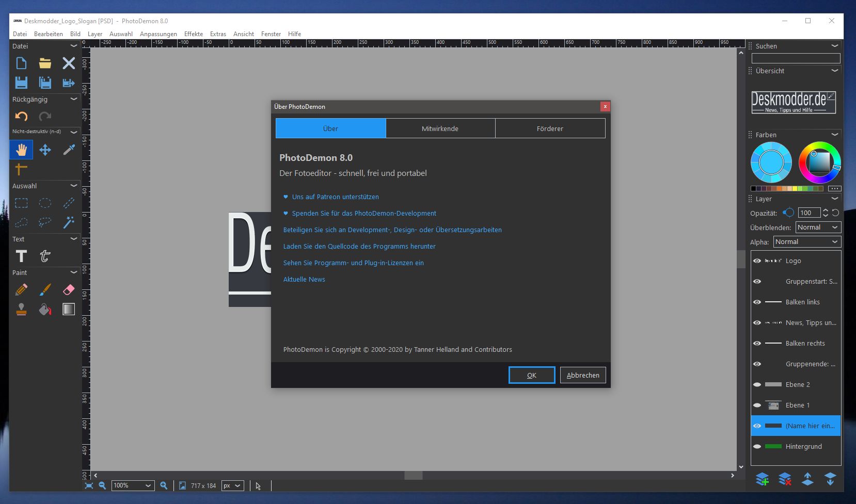Open the Hilfe menu
Viewport: 856px width, 504px height.
tap(295, 34)
